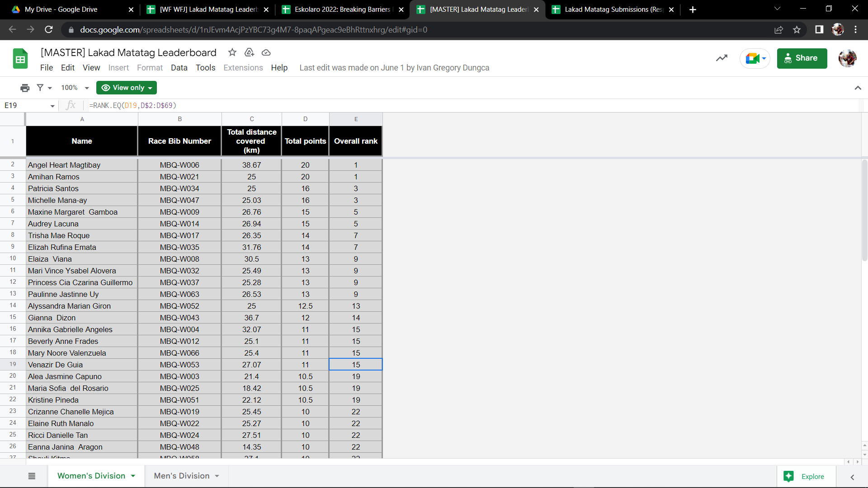Click the filter views funnel icon
The height and width of the screenshot is (488, 868).
pyautogui.click(x=40, y=88)
